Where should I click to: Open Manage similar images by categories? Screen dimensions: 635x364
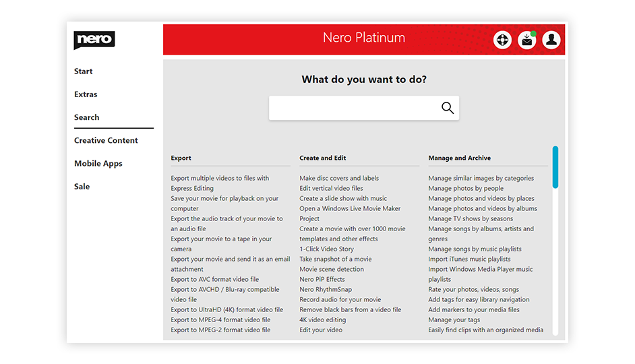481,178
